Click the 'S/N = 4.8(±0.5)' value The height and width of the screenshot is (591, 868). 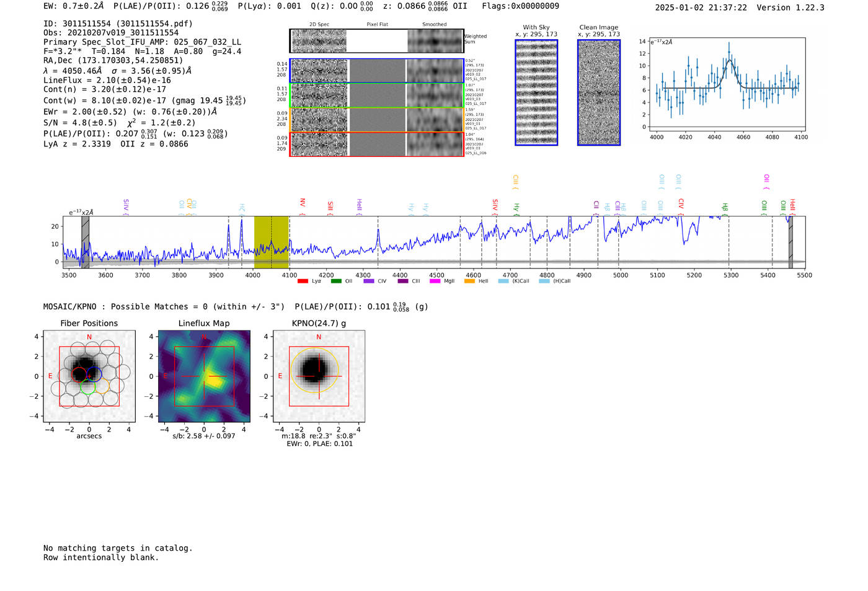pos(80,123)
